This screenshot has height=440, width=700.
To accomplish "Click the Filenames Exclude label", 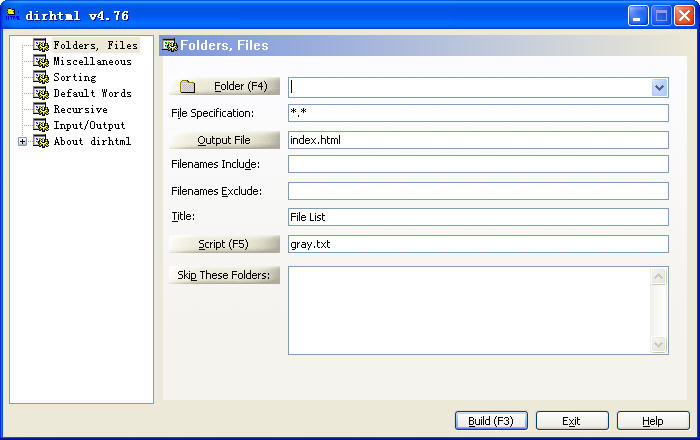I will pyautogui.click(x=217, y=191).
